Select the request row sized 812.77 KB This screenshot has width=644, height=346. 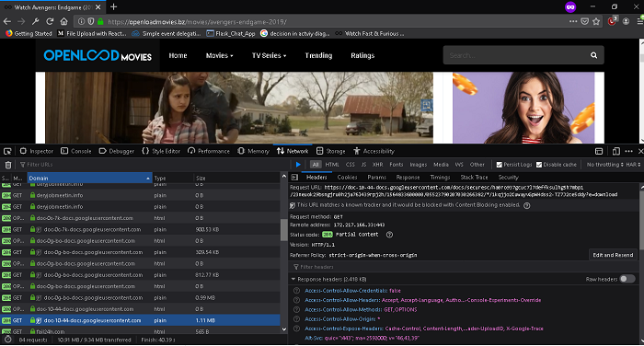(x=140, y=274)
